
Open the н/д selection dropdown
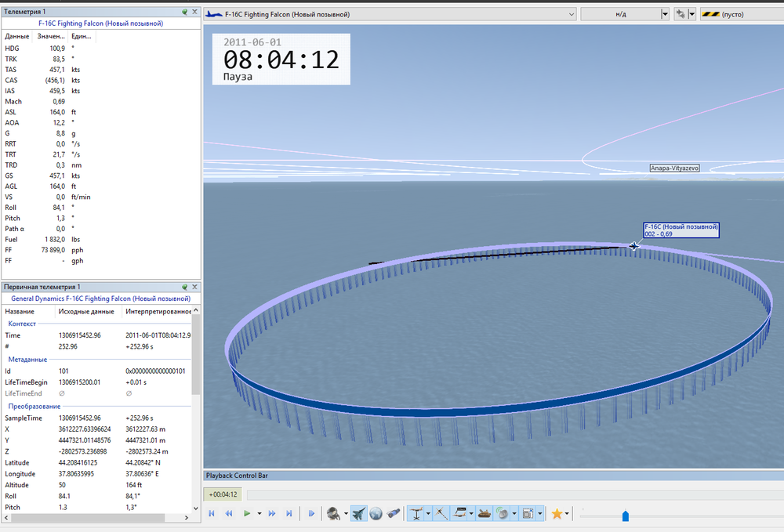[x=665, y=14]
